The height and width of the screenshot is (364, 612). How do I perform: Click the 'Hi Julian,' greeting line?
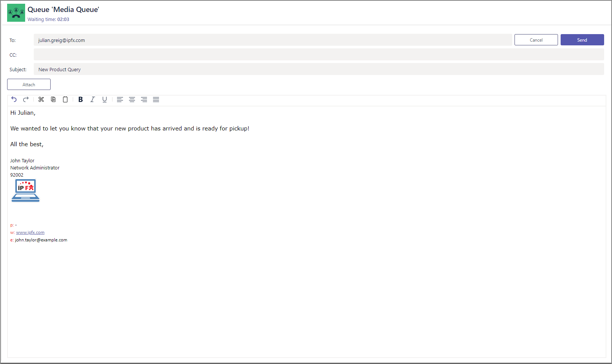point(23,112)
